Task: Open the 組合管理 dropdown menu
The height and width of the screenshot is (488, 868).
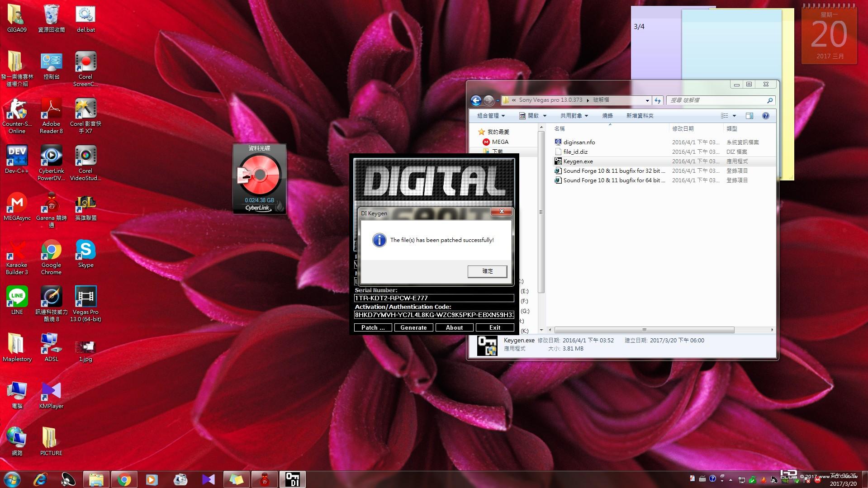Action: tap(491, 116)
